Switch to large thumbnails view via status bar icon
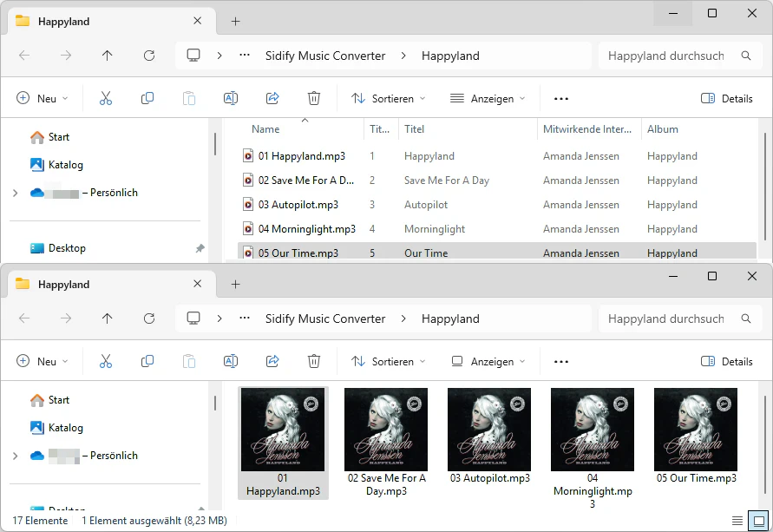 (x=759, y=520)
